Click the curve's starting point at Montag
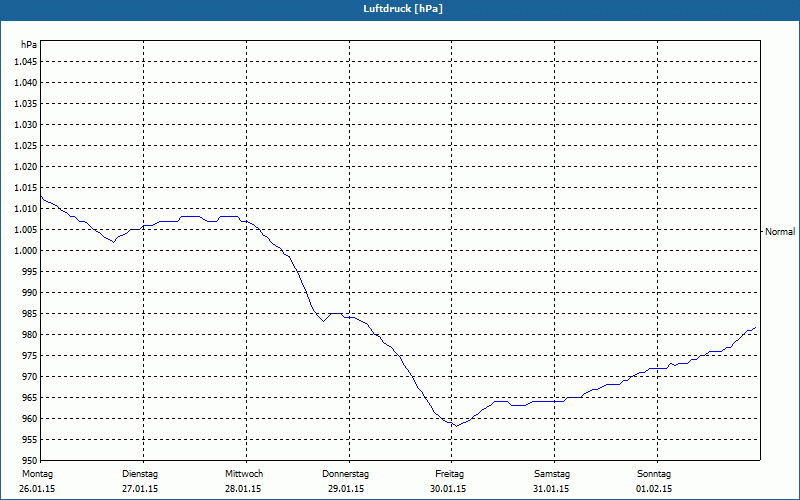800x500 pixels. (x=41, y=196)
